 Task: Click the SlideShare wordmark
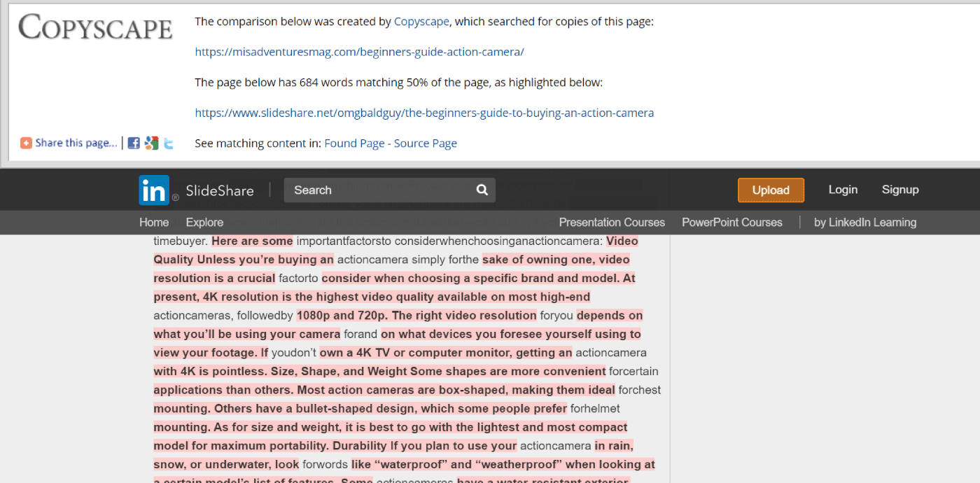pos(219,190)
